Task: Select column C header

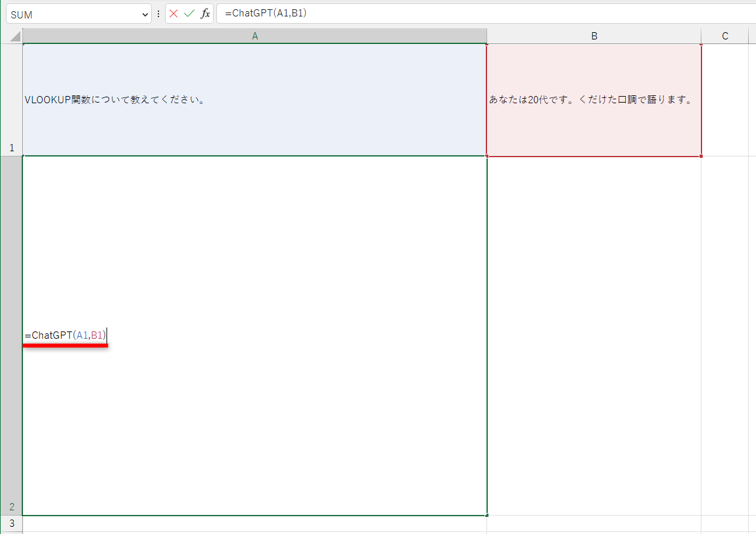Action: [725, 36]
